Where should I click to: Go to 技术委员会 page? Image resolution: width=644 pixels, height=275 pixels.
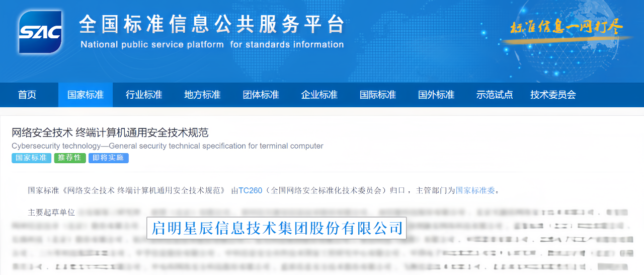pyautogui.click(x=552, y=95)
